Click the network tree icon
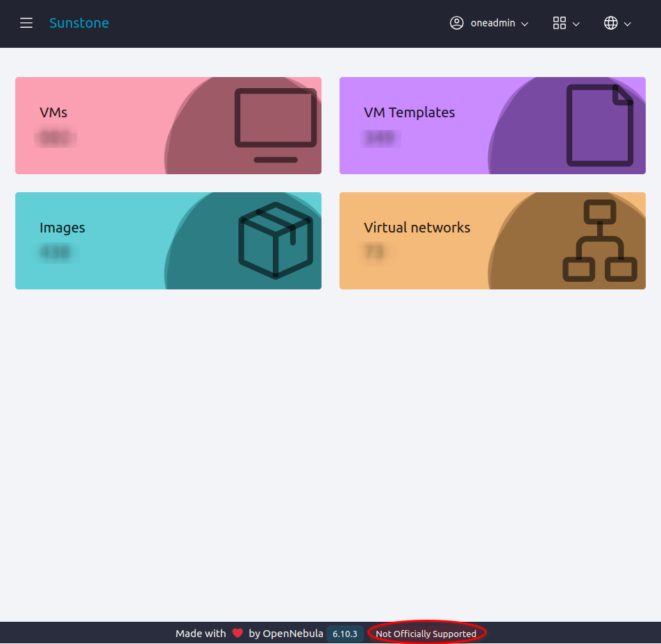The width and height of the screenshot is (661, 644). pos(600,240)
